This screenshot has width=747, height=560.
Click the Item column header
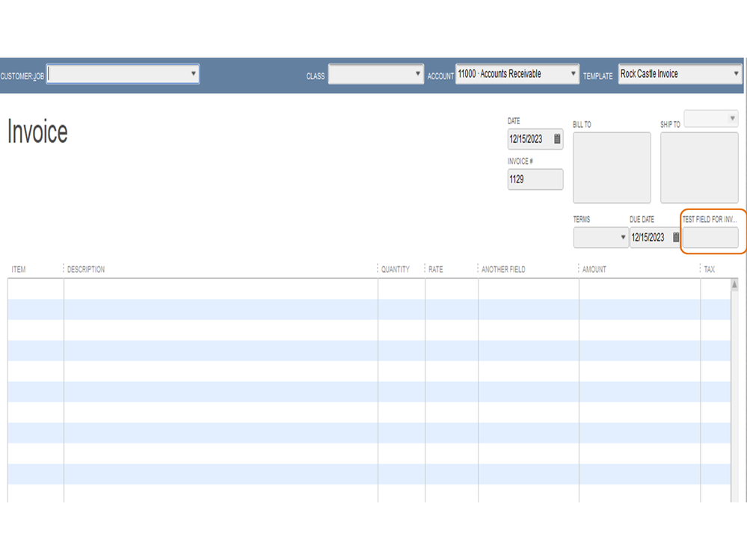click(19, 269)
